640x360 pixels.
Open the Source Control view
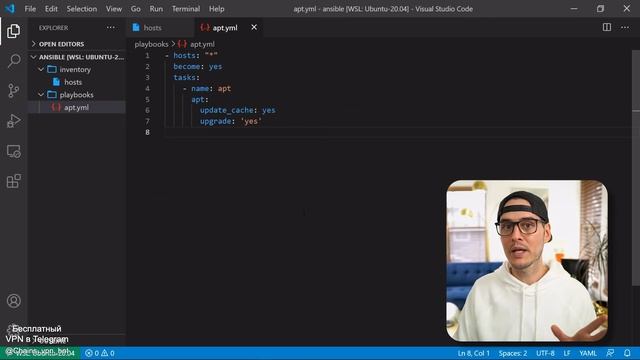(x=13, y=91)
